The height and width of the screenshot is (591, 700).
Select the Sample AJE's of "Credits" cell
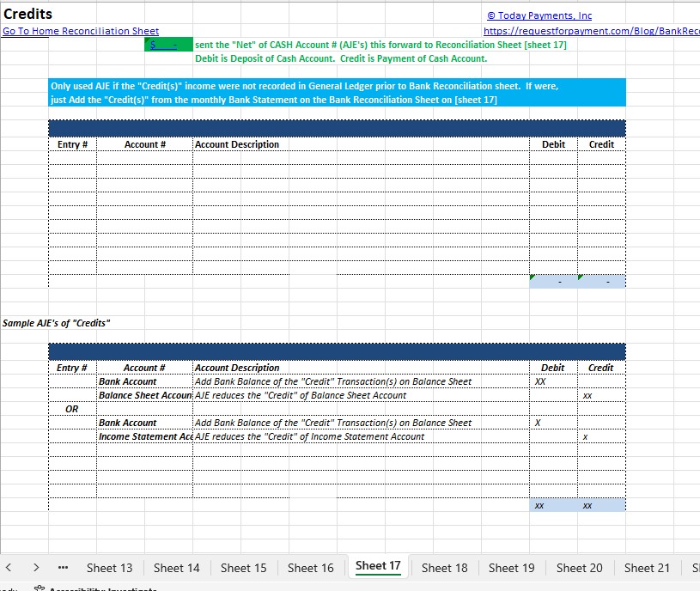pyautogui.click(x=56, y=323)
